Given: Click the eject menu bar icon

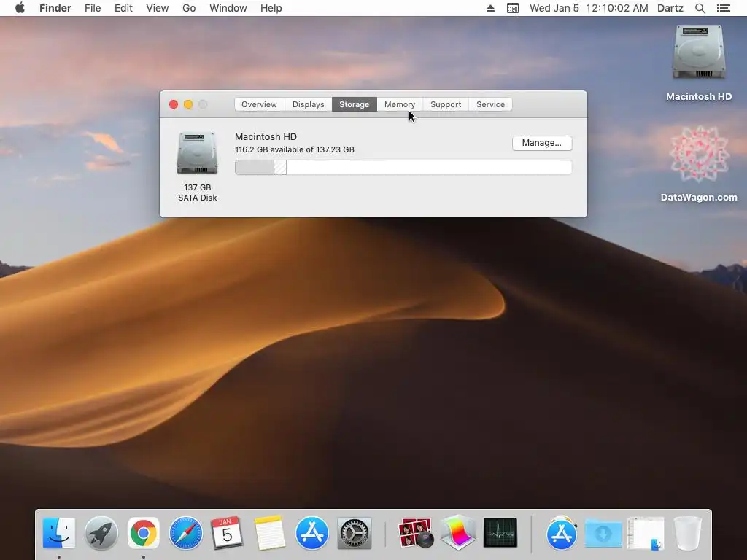Looking at the screenshot, I should (x=490, y=8).
